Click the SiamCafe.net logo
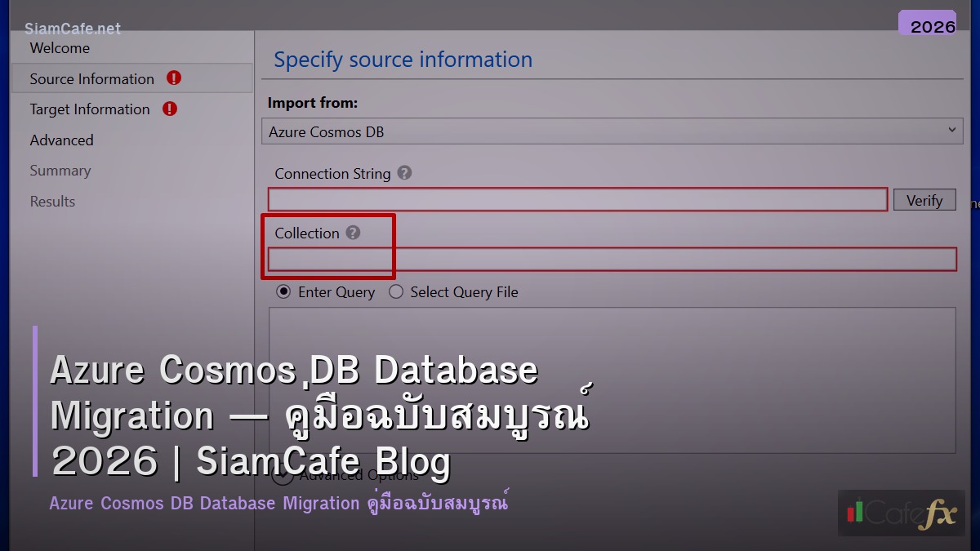This screenshot has height=551, width=980. tap(73, 29)
